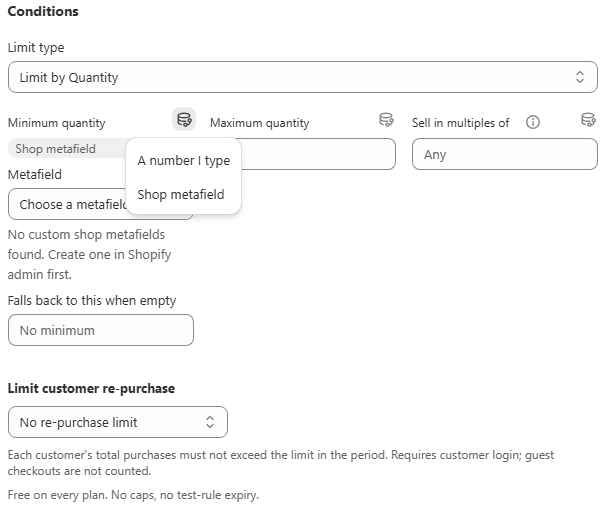Click 'Falls back to this when empty' label
Viewport: 601px width, 512px height.
(x=92, y=300)
